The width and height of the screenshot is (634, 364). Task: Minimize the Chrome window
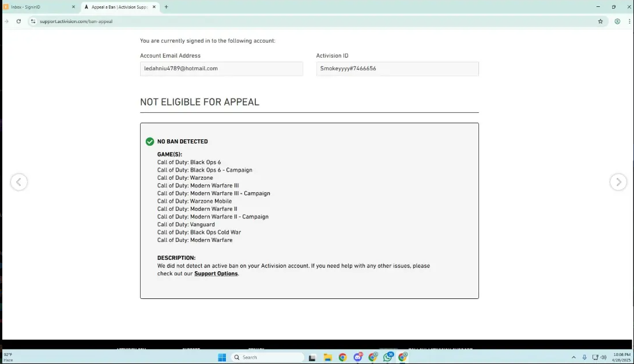pyautogui.click(x=598, y=7)
